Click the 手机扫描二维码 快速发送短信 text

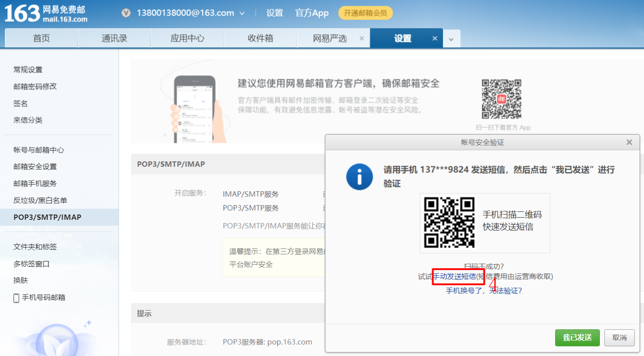[x=512, y=221]
